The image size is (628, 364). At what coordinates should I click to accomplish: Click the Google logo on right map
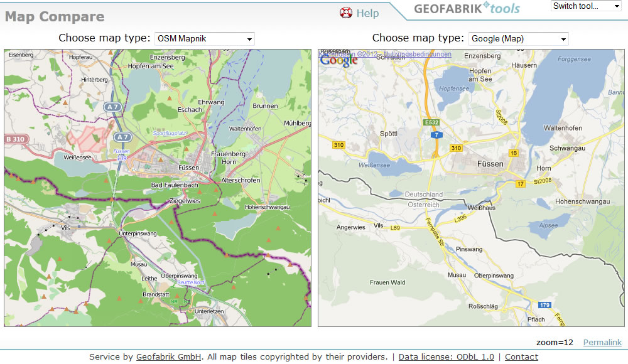[x=338, y=61]
